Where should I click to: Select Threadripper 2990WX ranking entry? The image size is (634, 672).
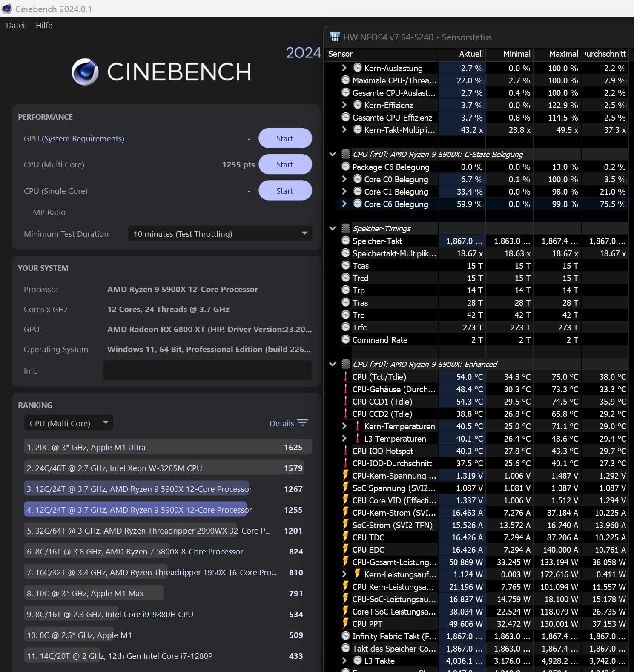point(168,531)
